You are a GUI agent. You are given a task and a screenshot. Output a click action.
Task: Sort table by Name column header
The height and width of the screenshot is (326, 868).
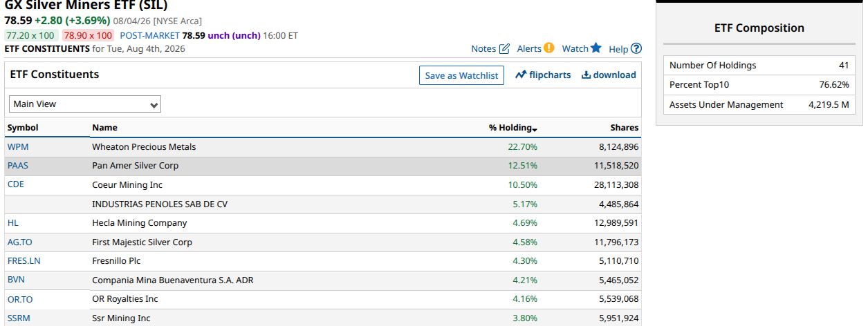[x=104, y=128]
